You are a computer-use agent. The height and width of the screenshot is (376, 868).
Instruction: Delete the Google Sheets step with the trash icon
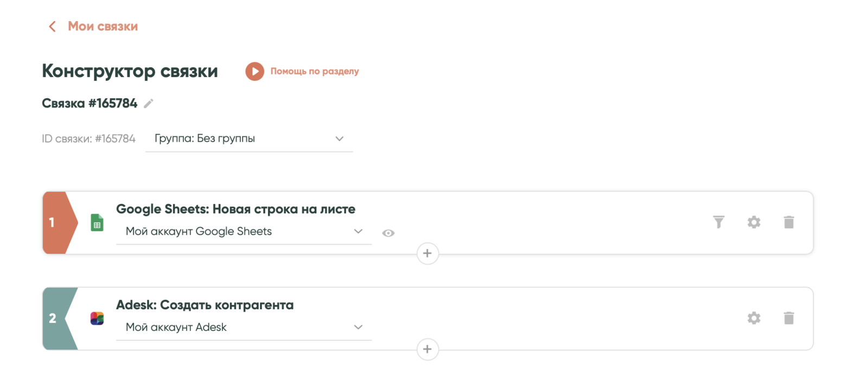(x=789, y=222)
